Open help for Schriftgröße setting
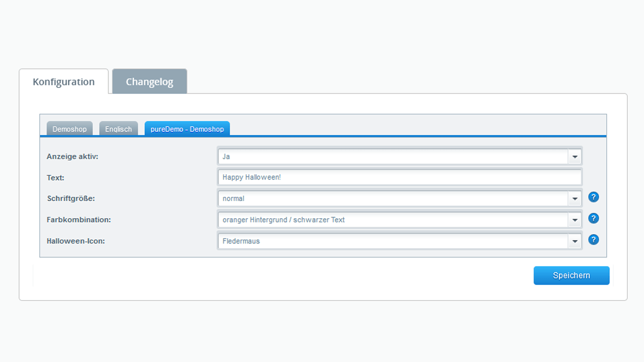644x362 pixels. click(594, 197)
